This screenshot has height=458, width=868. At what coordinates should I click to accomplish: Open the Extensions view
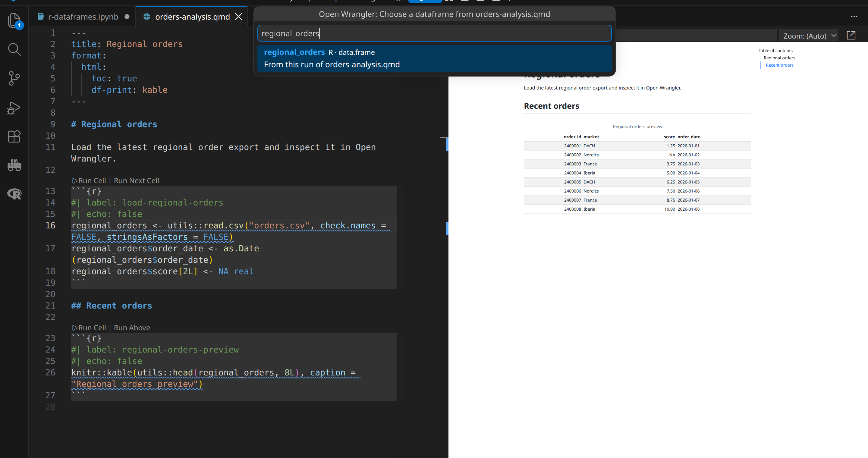tap(14, 136)
